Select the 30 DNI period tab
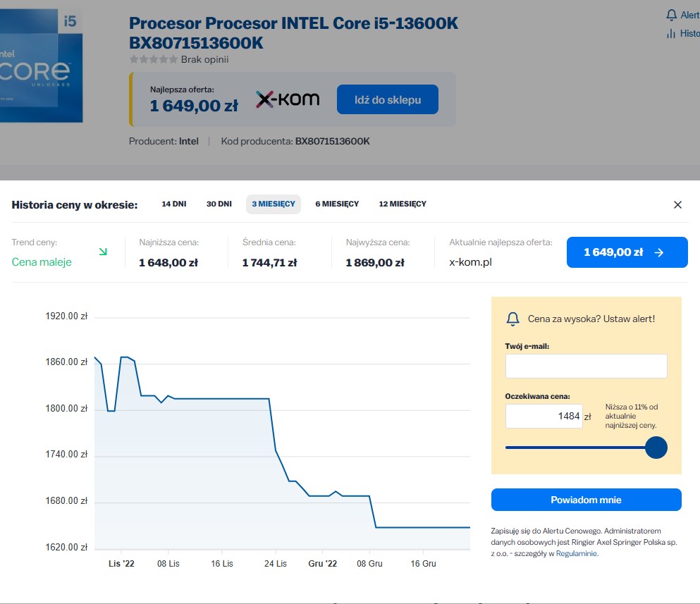This screenshot has width=700, height=604. pos(219,204)
